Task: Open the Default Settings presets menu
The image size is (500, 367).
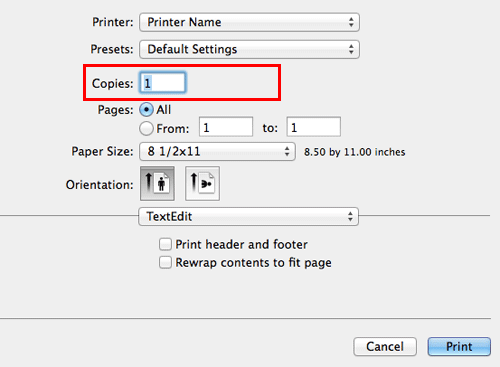Action: pyautogui.click(x=249, y=49)
